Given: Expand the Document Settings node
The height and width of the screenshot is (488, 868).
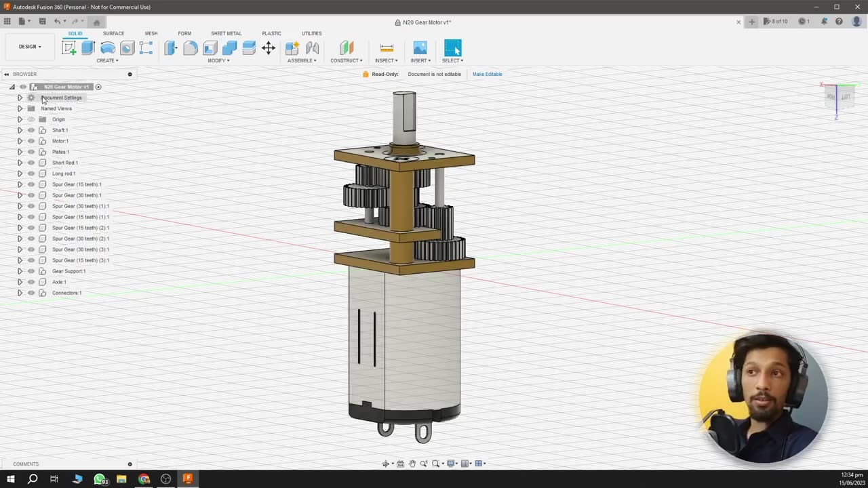Looking at the screenshot, I should coord(20,98).
